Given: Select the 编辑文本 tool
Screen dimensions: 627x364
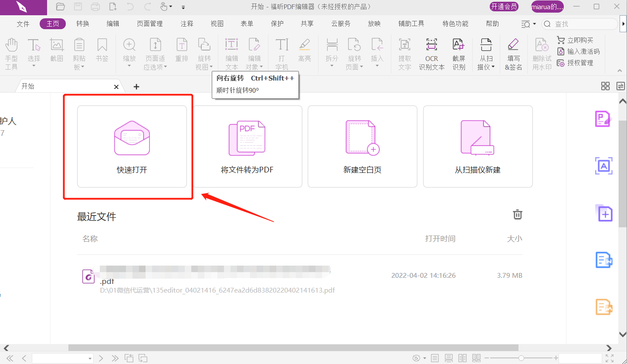Looking at the screenshot, I should [232, 54].
